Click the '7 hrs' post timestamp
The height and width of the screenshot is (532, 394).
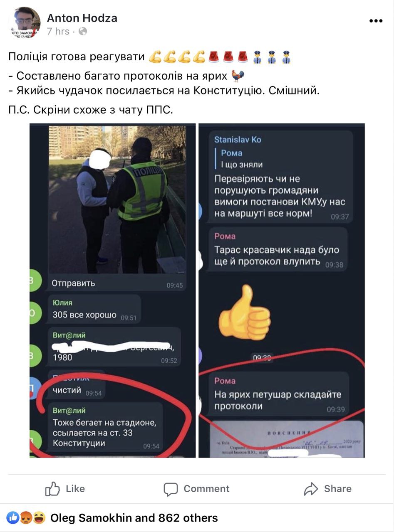point(58,31)
